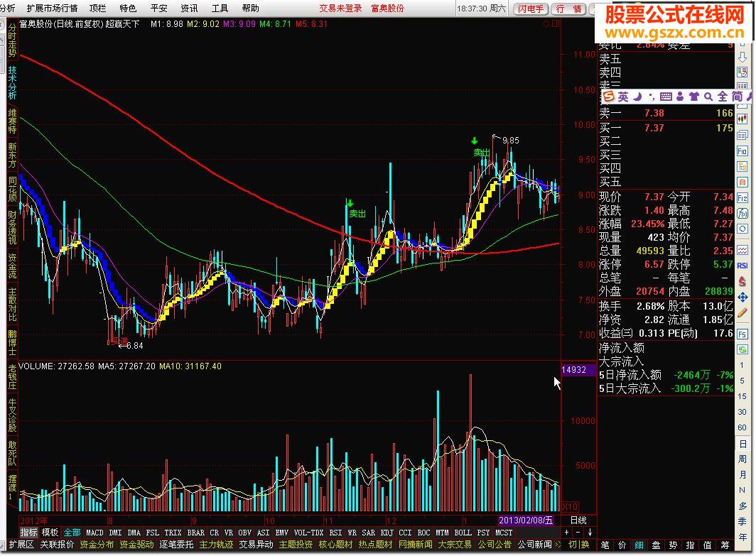Click the F12 trading icon

click(x=742, y=198)
